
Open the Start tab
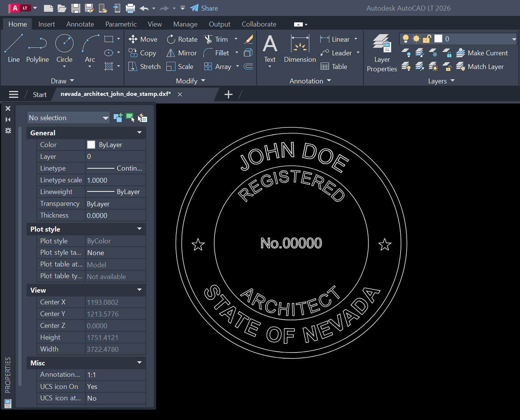click(39, 94)
